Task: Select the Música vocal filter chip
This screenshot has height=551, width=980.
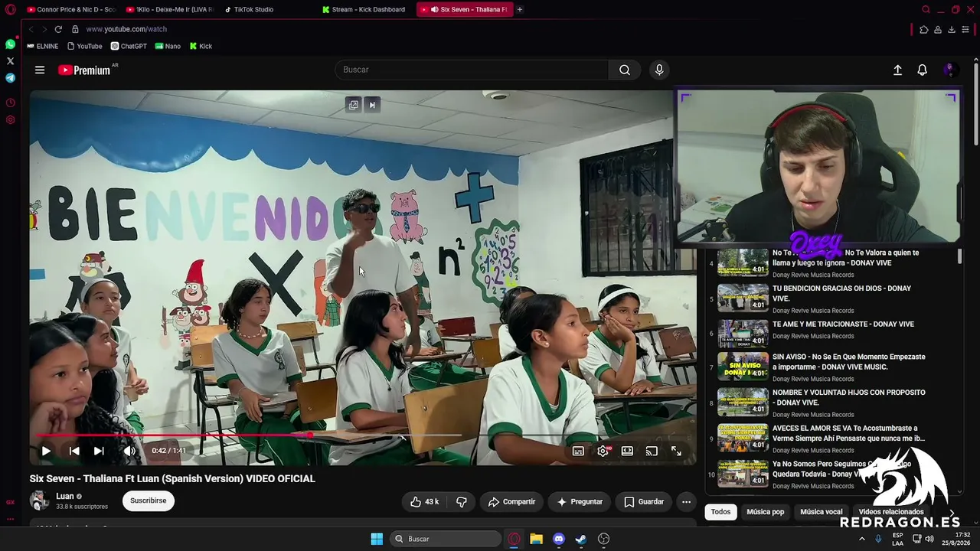Action: (822, 512)
